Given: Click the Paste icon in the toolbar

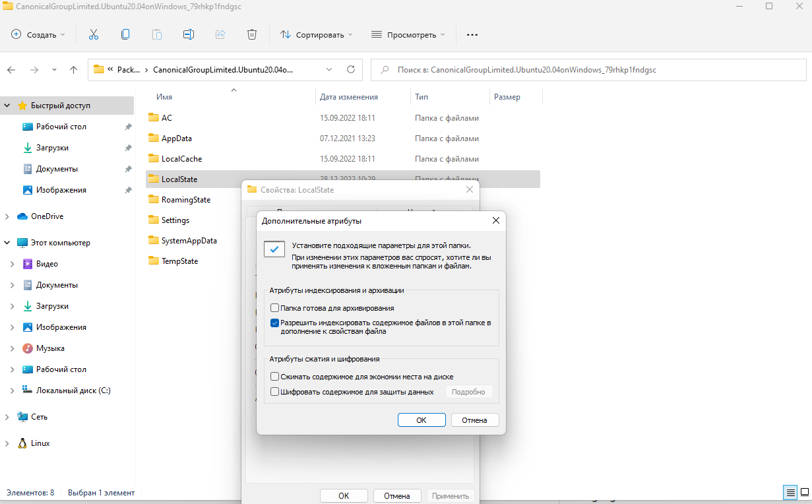Looking at the screenshot, I should 156,34.
